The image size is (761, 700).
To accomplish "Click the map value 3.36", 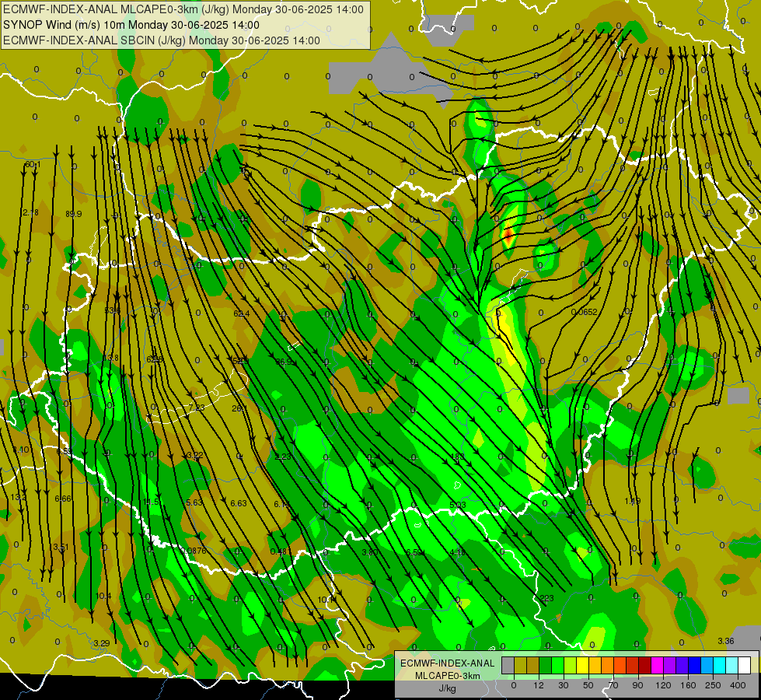I will point(726,641).
